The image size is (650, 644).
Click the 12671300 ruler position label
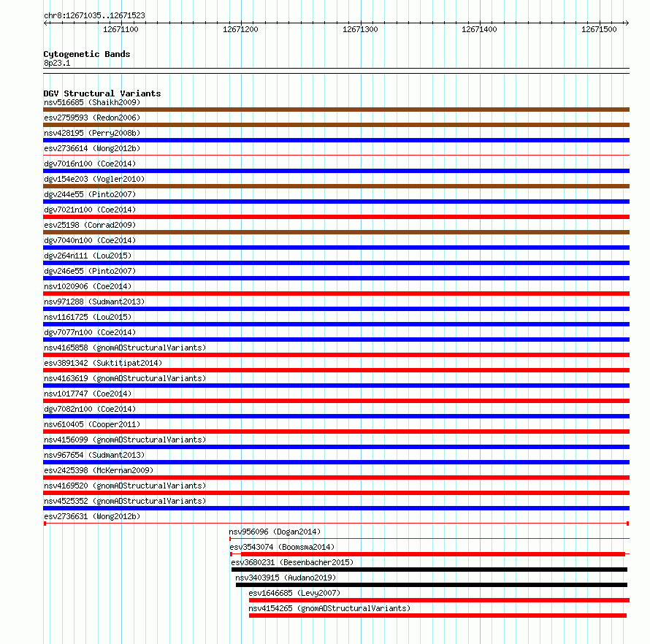pos(360,29)
